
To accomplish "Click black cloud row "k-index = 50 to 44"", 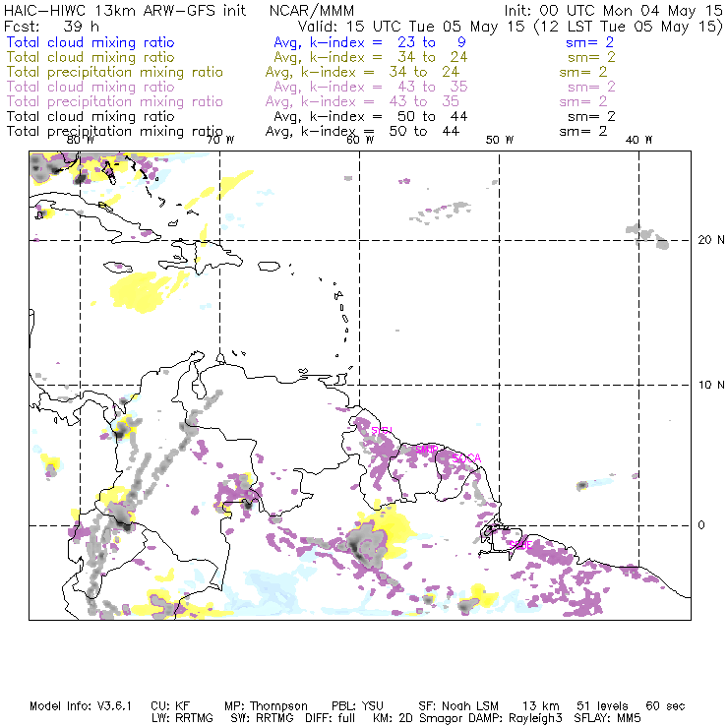I will tap(389, 116).
